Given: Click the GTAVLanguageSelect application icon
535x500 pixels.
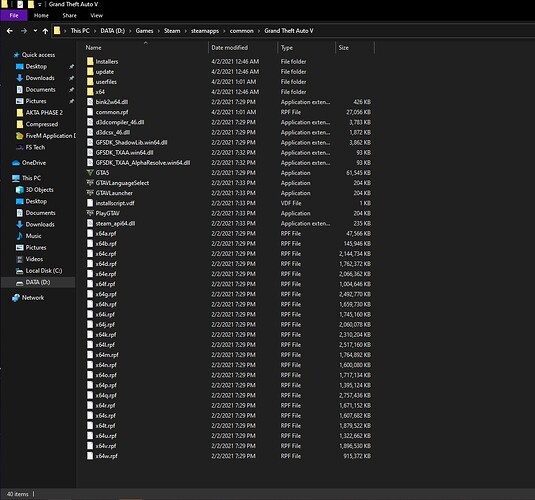Looking at the screenshot, I should (x=90, y=183).
